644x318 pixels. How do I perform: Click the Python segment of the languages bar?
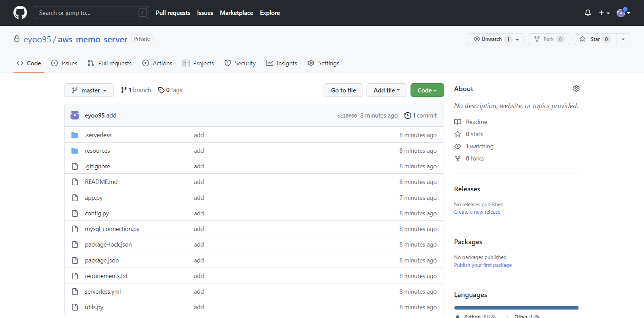pyautogui.click(x=516, y=308)
